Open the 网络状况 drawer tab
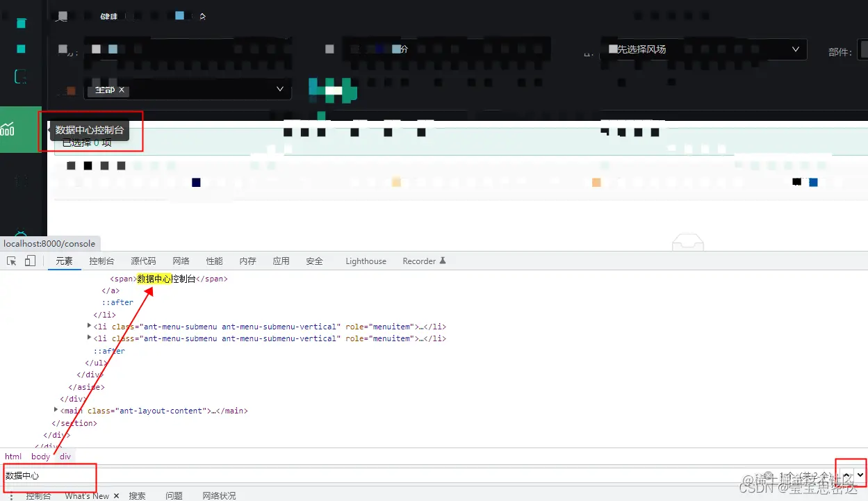 (x=219, y=496)
